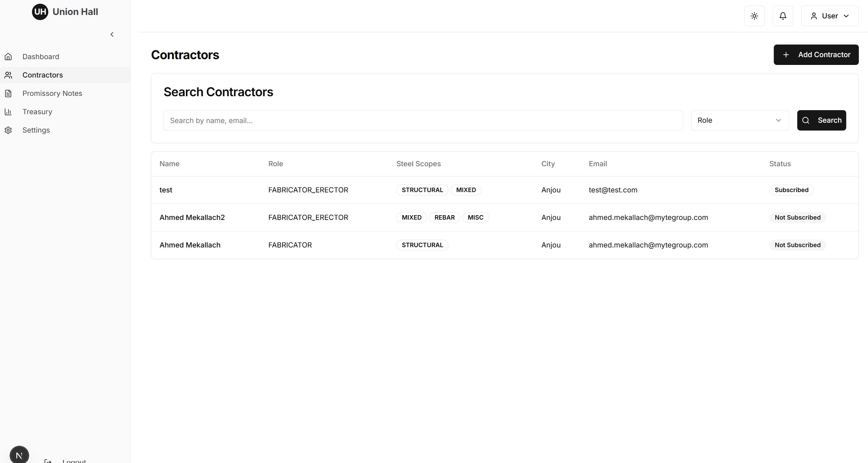This screenshot has height=463, width=868.
Task: Open the Role filter dropdown
Action: click(x=739, y=120)
